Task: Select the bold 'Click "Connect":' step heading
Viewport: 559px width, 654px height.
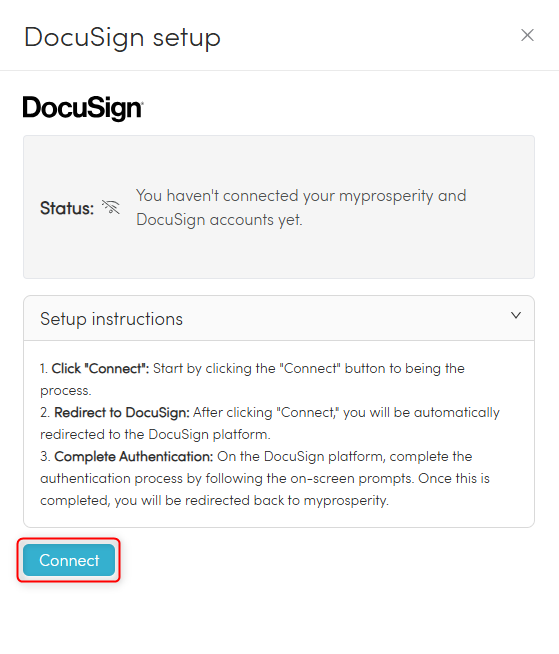Action: point(100,368)
